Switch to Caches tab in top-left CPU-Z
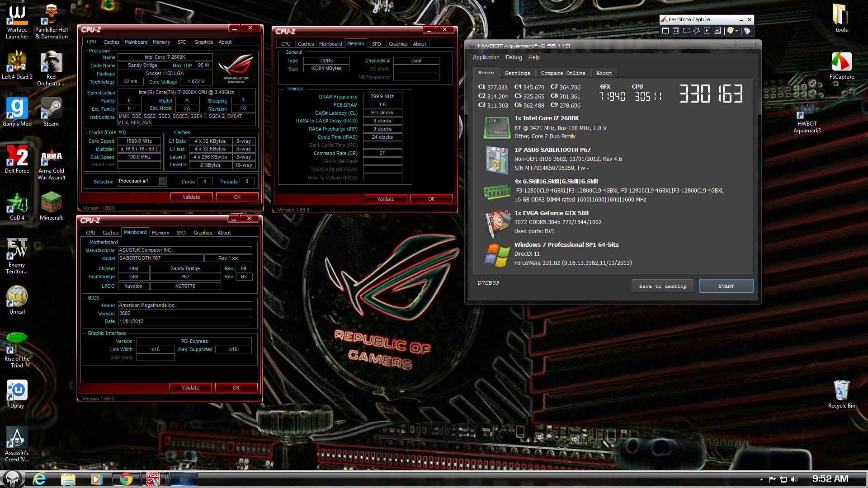 click(x=111, y=42)
